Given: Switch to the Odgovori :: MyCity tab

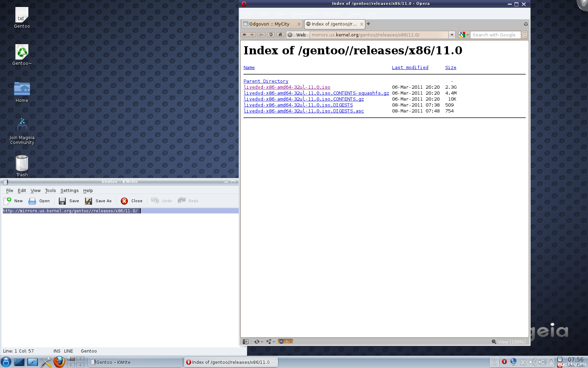Looking at the screenshot, I should pyautogui.click(x=269, y=24).
